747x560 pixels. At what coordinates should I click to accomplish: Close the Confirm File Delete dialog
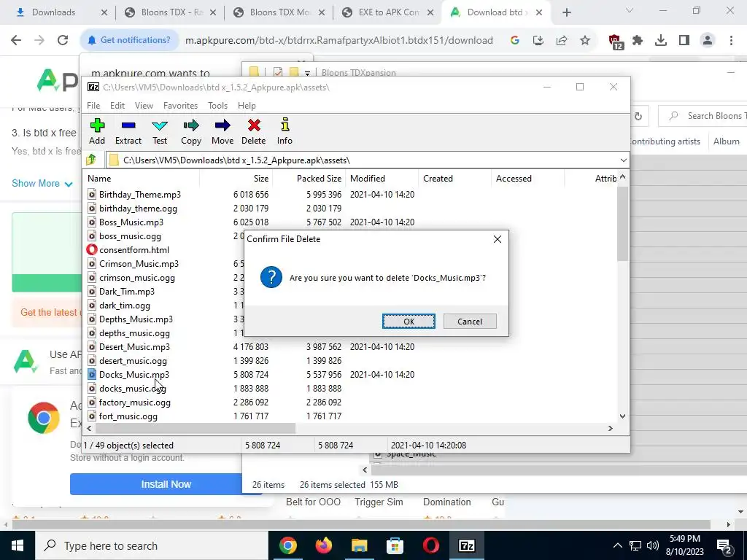(x=498, y=239)
